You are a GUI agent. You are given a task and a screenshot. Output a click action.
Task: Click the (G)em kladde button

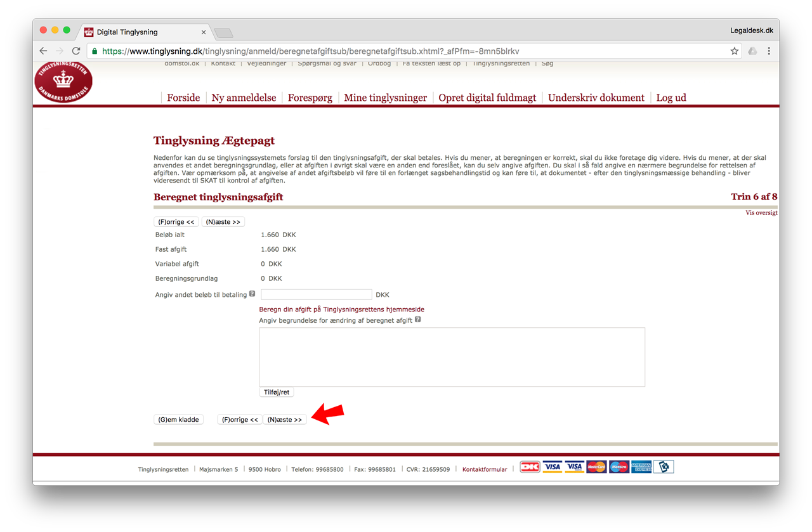[x=178, y=419]
